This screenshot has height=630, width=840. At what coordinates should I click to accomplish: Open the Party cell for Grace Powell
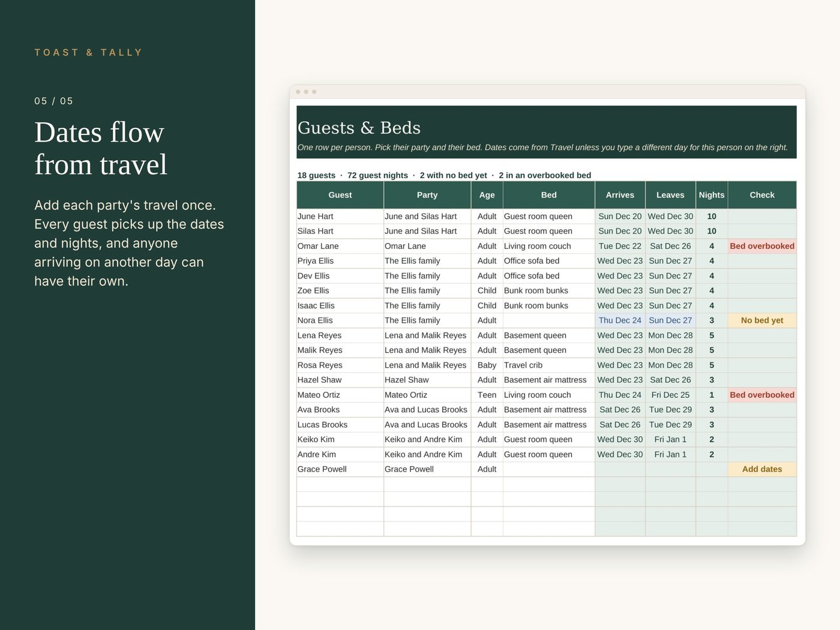(427, 469)
